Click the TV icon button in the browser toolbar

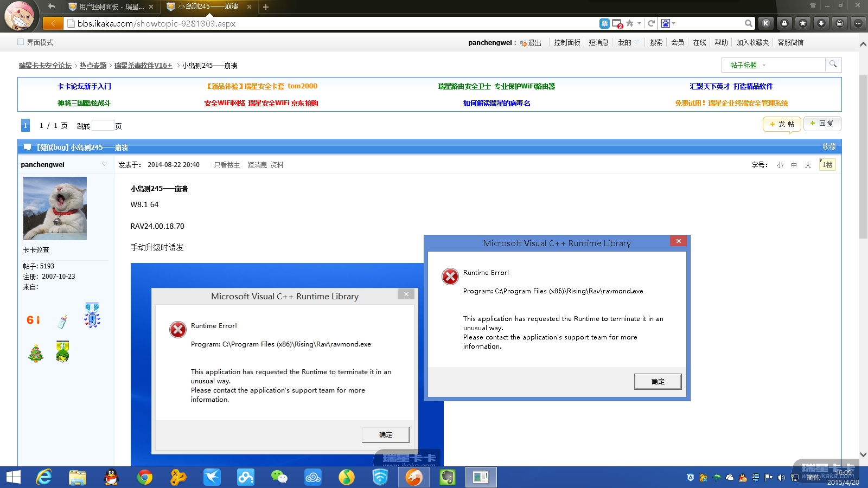point(840,23)
